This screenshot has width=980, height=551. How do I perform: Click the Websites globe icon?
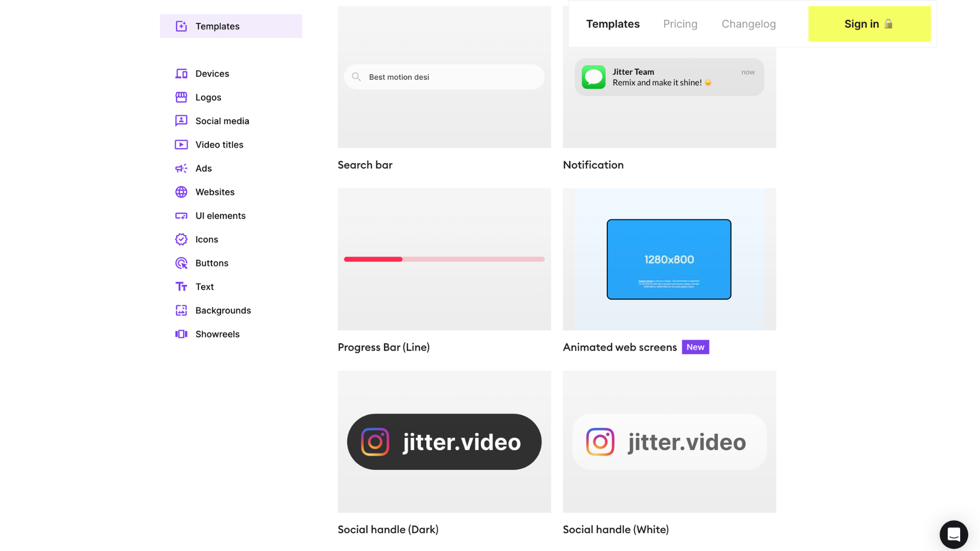pos(181,192)
